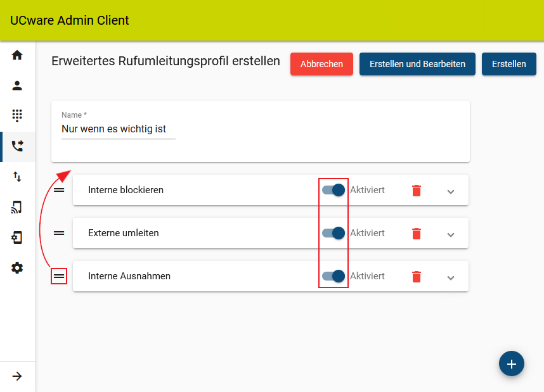The width and height of the screenshot is (544, 392).
Task: Expand the Externe umleiten chevron
Action: [x=451, y=235]
